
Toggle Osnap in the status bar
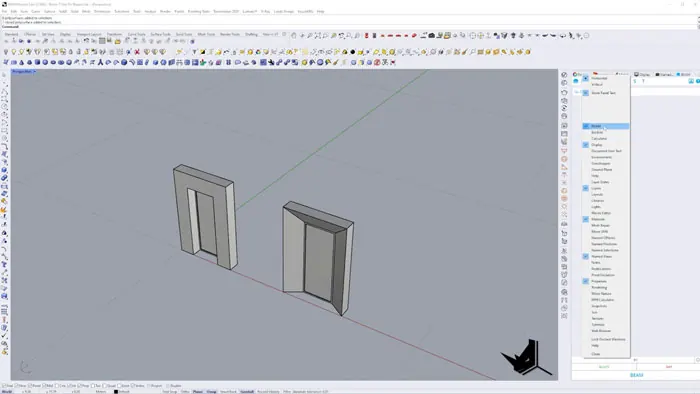[212, 392]
